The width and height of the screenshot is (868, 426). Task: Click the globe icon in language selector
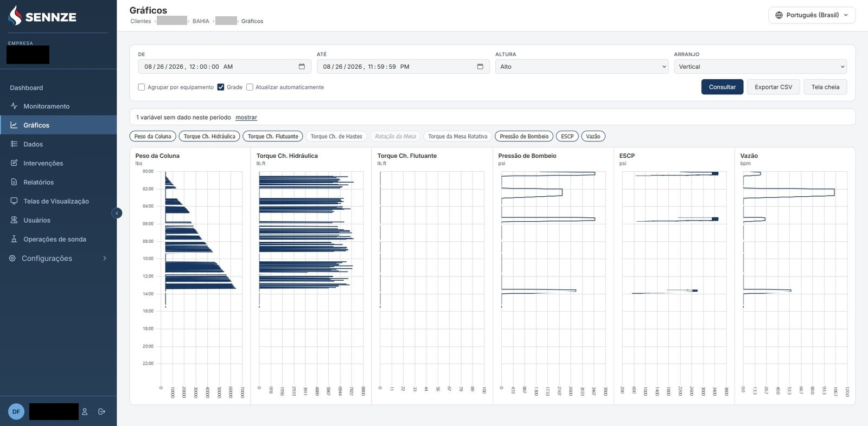coord(779,15)
